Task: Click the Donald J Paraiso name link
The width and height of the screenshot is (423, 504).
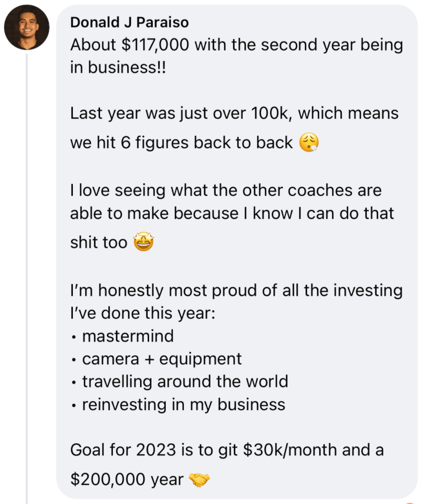Action: [129, 22]
